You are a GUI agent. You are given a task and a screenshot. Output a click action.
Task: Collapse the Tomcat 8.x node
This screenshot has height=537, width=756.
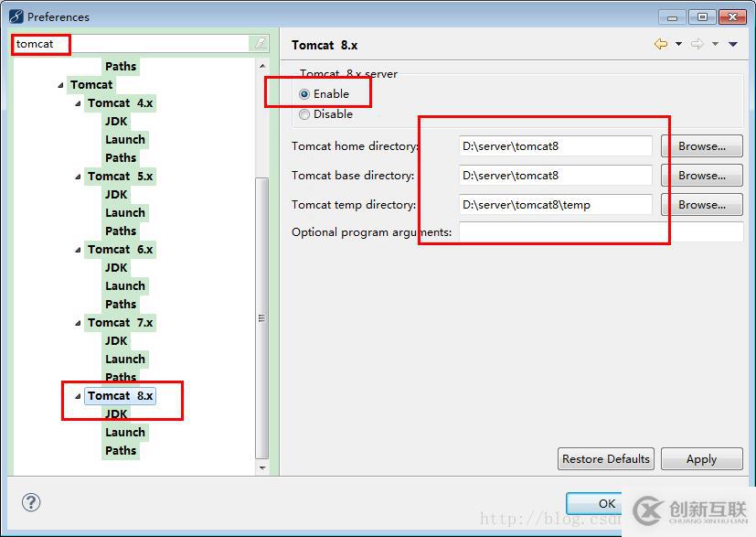pos(78,396)
